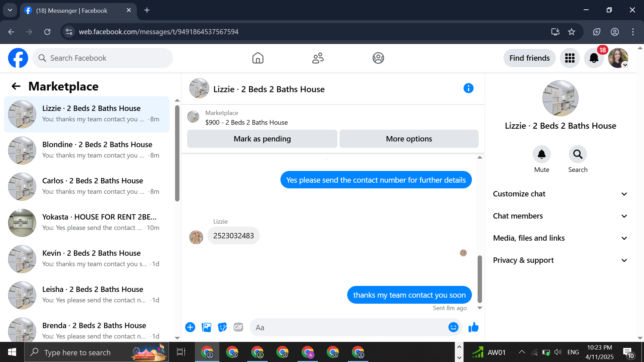This screenshot has width=644, height=362.
Task: Click the Windows taskbar search box
Action: (97, 352)
